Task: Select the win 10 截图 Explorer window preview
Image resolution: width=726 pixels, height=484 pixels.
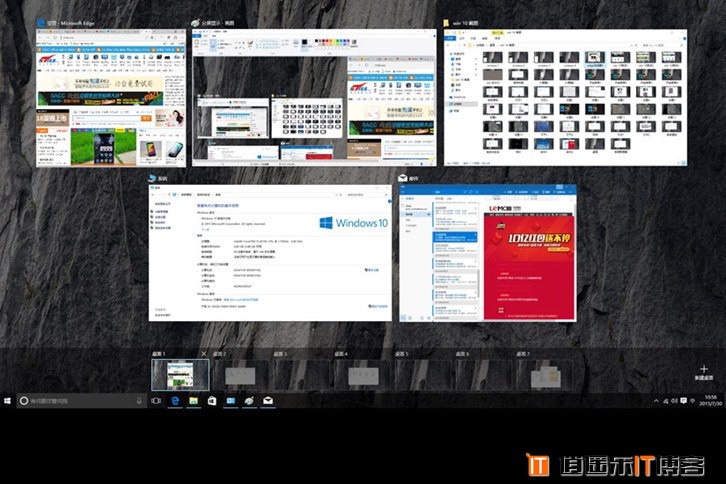Action: [565, 98]
